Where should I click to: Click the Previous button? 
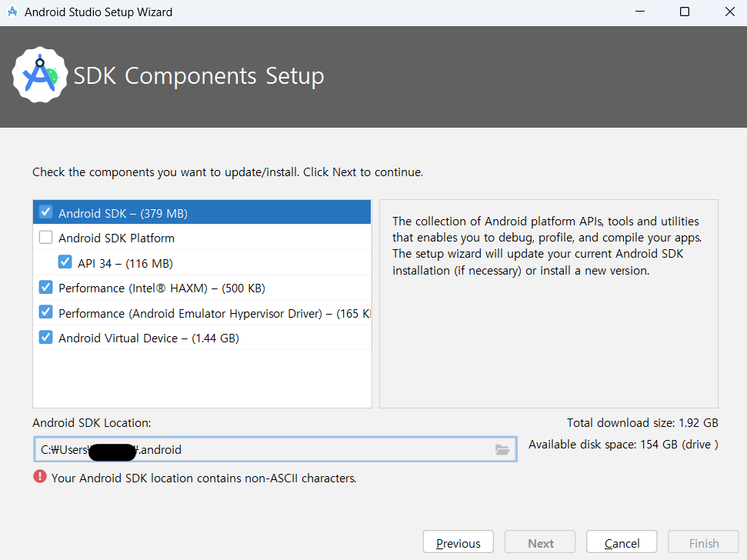tap(459, 543)
